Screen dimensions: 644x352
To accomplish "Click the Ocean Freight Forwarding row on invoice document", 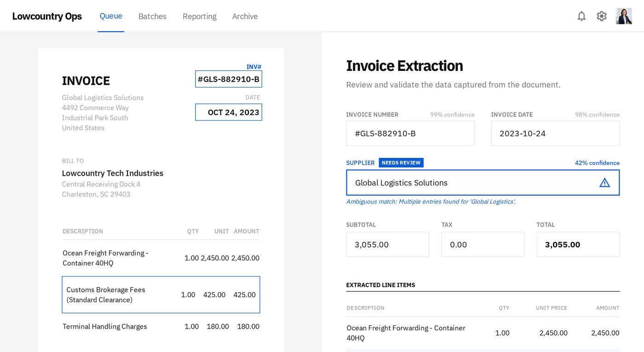I will click(161, 258).
